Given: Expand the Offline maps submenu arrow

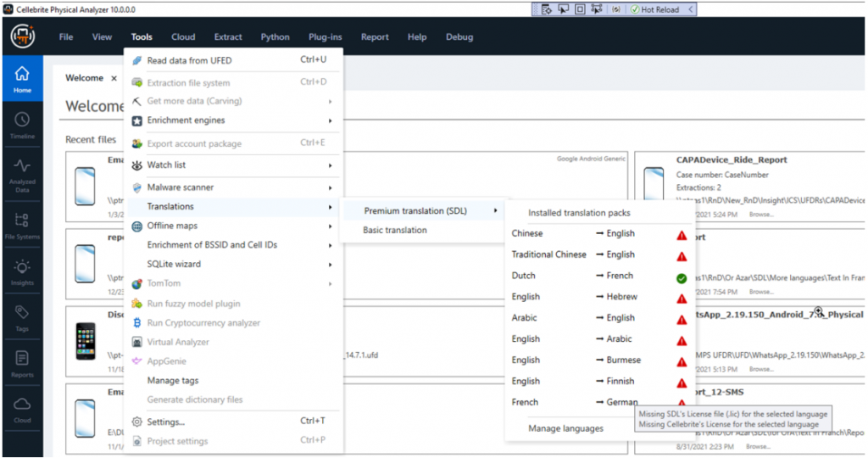Looking at the screenshot, I should click(x=330, y=226).
